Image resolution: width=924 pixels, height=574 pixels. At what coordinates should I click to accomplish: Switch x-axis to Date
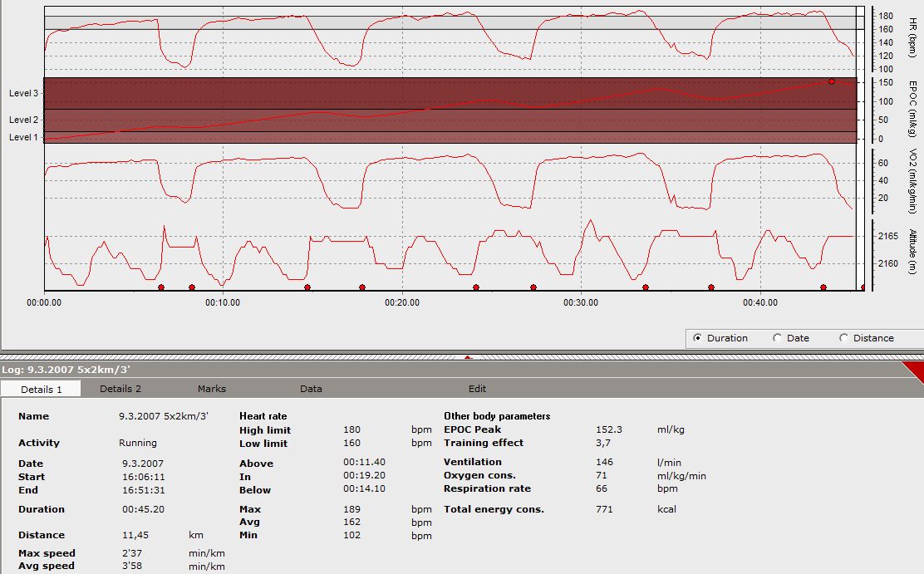click(x=777, y=338)
